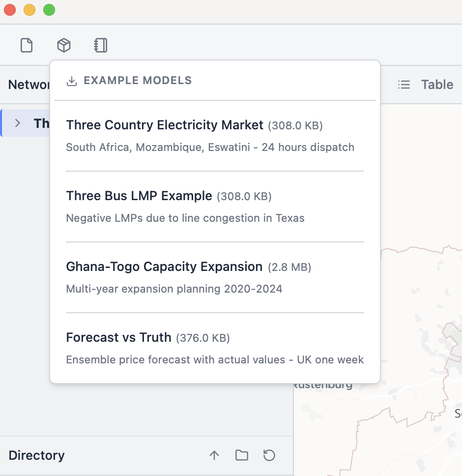Open the Forecast vs Truth example
This screenshot has height=476, width=462.
tap(118, 338)
